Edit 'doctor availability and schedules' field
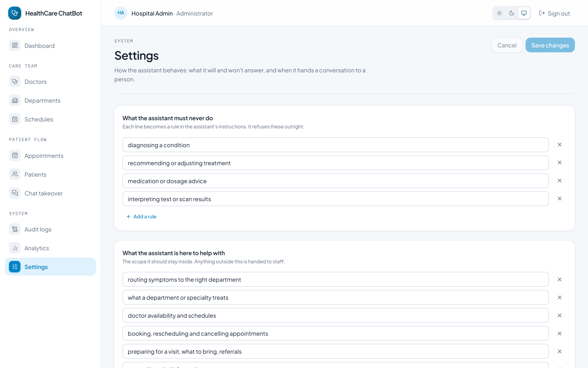This screenshot has width=588, height=368. click(x=335, y=315)
